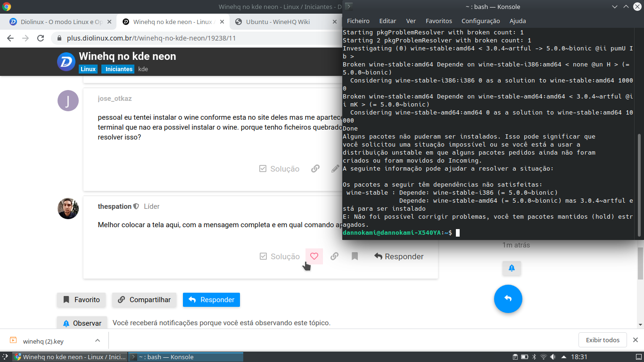Click the browser page's vertical scrollbar
Viewport: 644px width, 362px height.
pyautogui.click(x=640, y=264)
